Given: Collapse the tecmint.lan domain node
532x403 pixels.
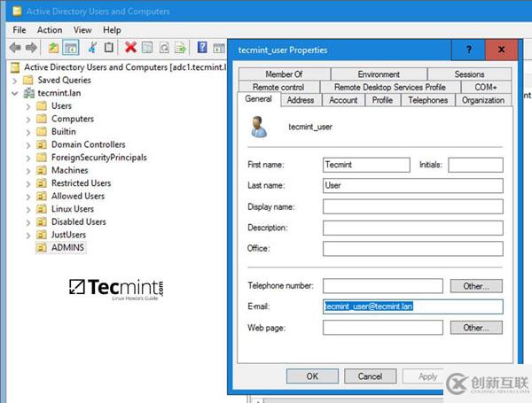Looking at the screenshot, I should (14, 93).
